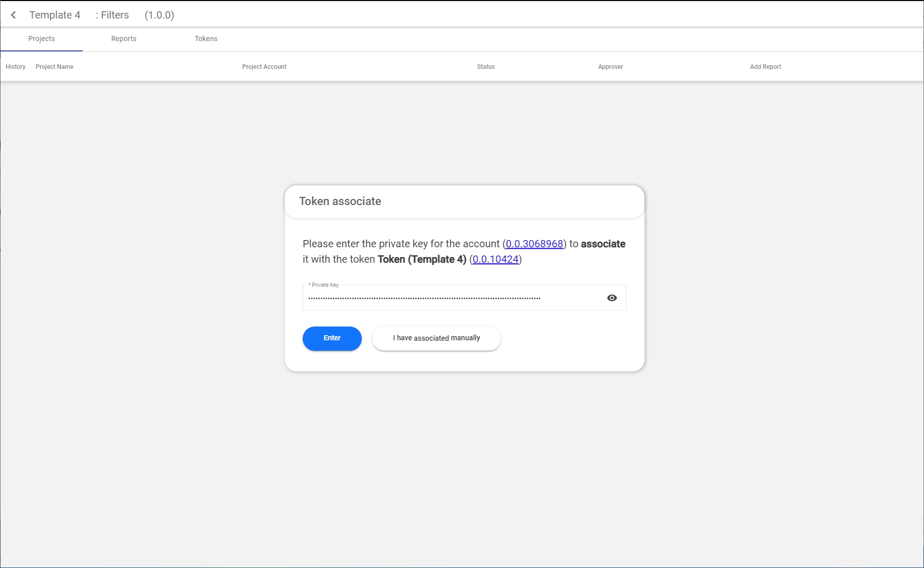Focus the Private Key input field
The height and width of the screenshot is (568, 924).
click(x=452, y=298)
